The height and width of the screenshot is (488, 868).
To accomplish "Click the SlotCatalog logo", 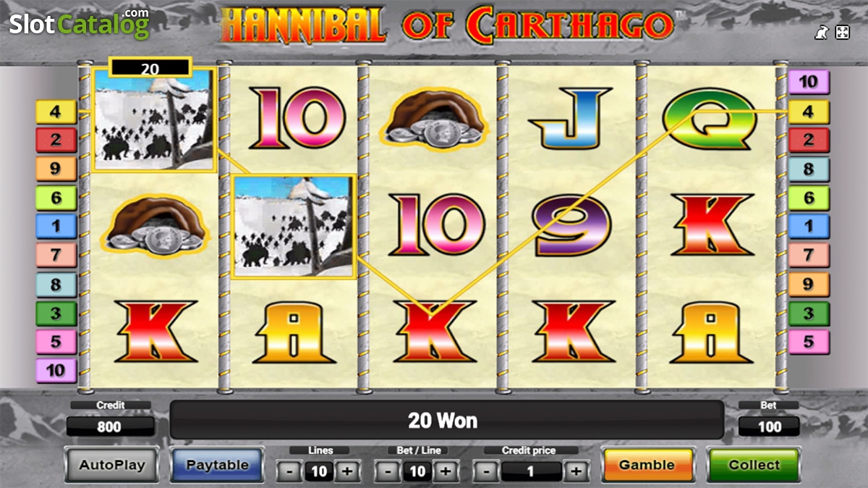I will pyautogui.click(x=79, y=22).
